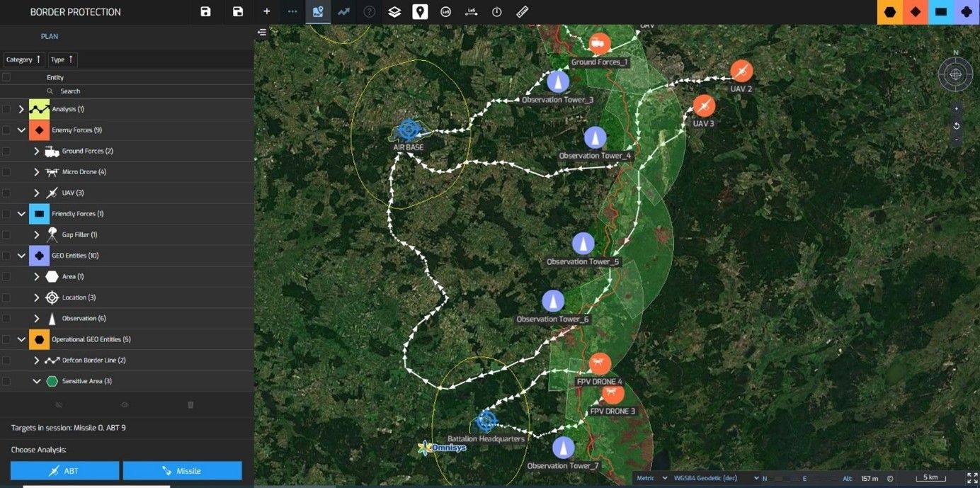Viewport: 980px width, 488px height.
Task: Delete selection with trash icon in panel
Action: coord(190,404)
